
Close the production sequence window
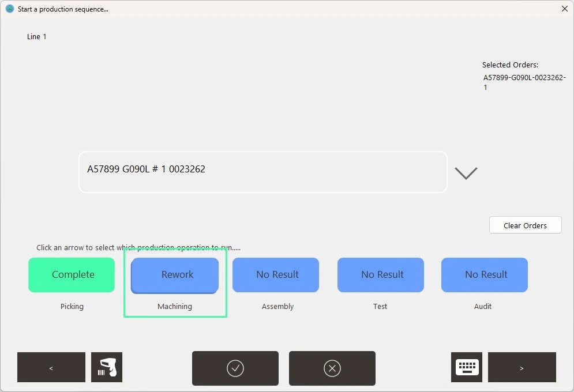pyautogui.click(x=564, y=9)
